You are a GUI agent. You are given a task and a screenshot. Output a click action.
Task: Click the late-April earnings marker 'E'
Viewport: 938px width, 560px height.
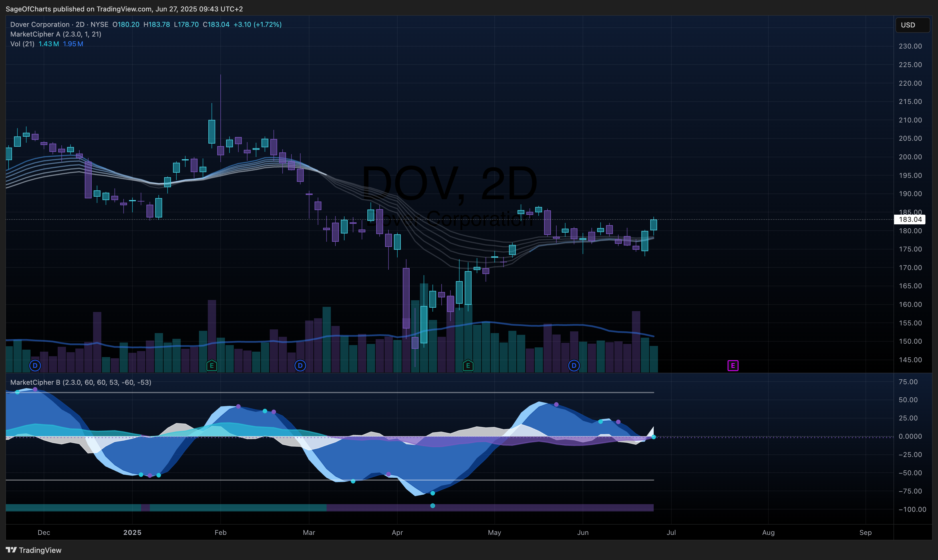468,365
